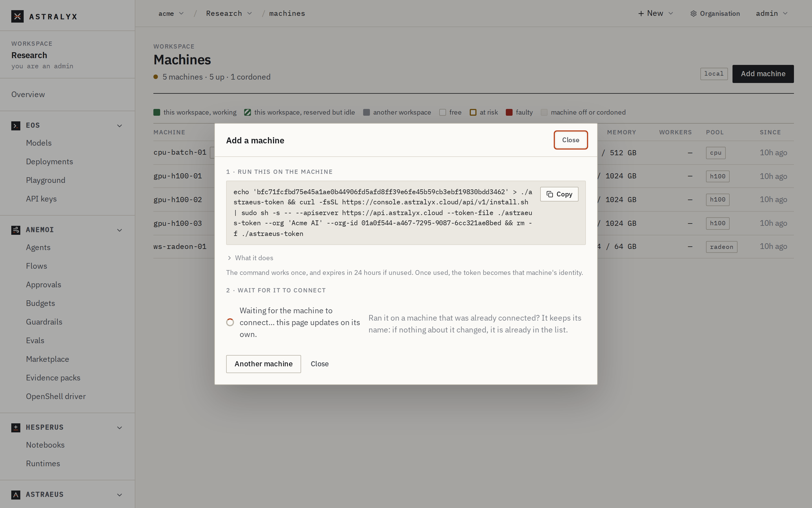
Task: Click the bottom Close link in dialog
Action: tap(319, 364)
